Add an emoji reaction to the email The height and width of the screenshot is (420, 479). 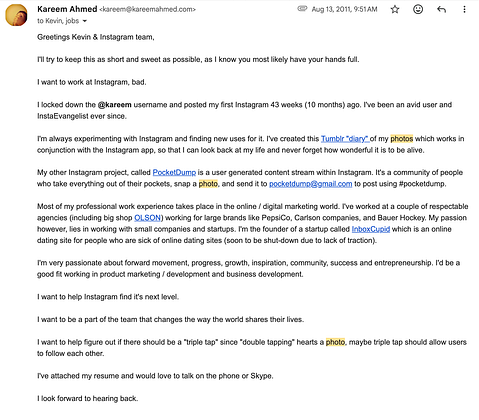[418, 9]
